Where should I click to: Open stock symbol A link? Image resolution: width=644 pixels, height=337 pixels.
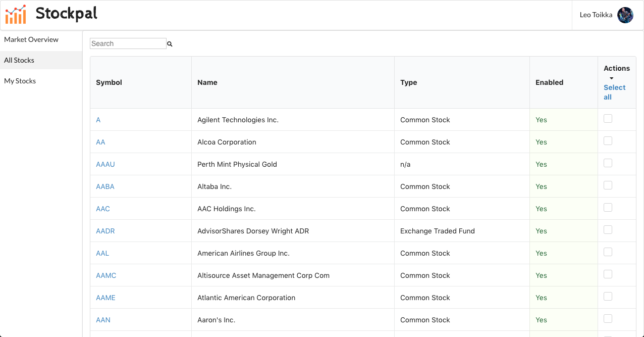point(98,120)
